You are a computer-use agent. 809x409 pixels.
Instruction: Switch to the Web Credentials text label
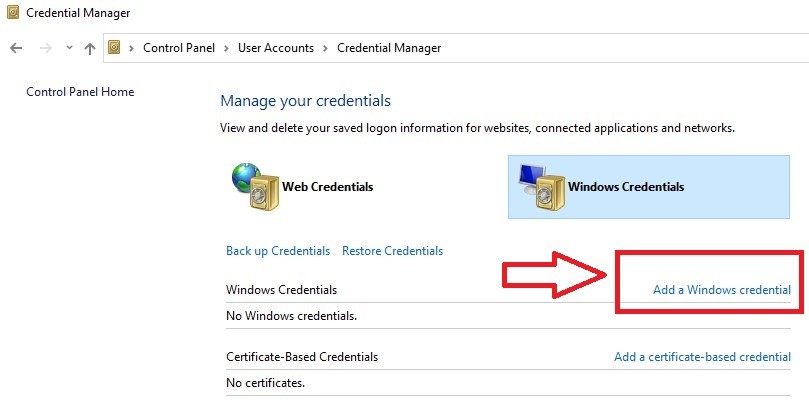click(327, 187)
